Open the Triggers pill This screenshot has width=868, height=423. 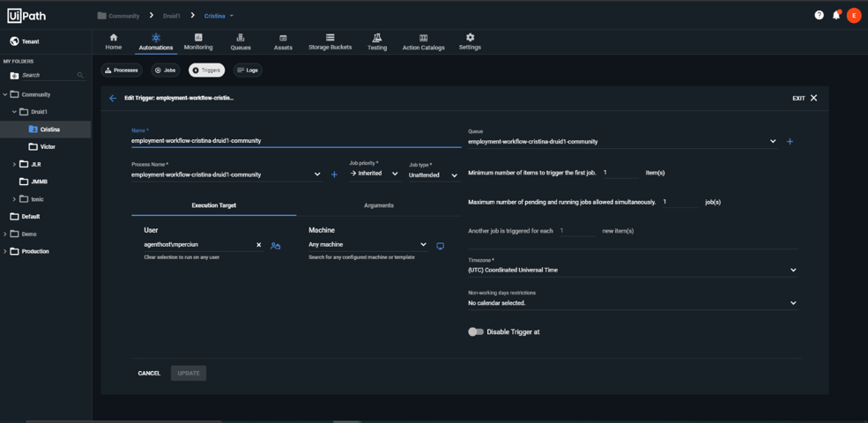(x=206, y=70)
